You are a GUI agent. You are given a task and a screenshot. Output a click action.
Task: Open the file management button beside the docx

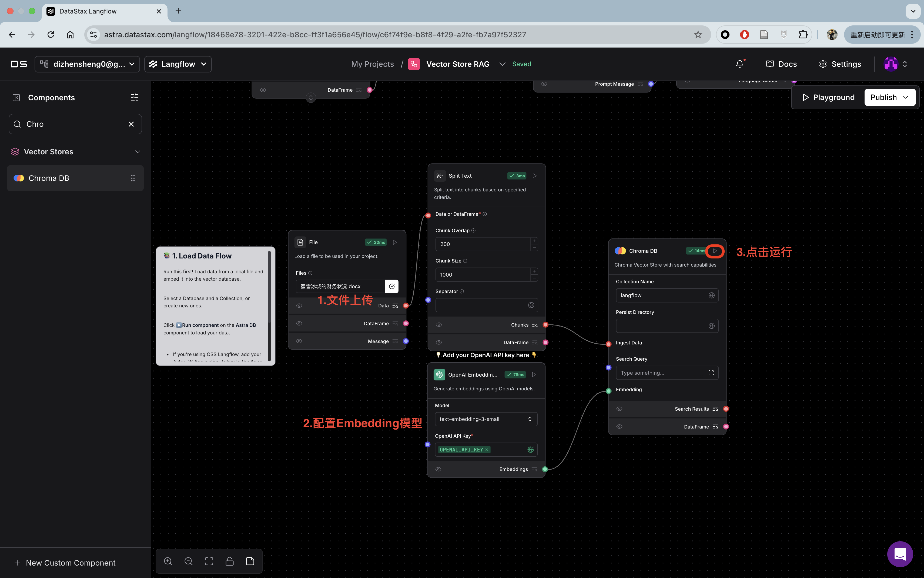[x=391, y=286]
